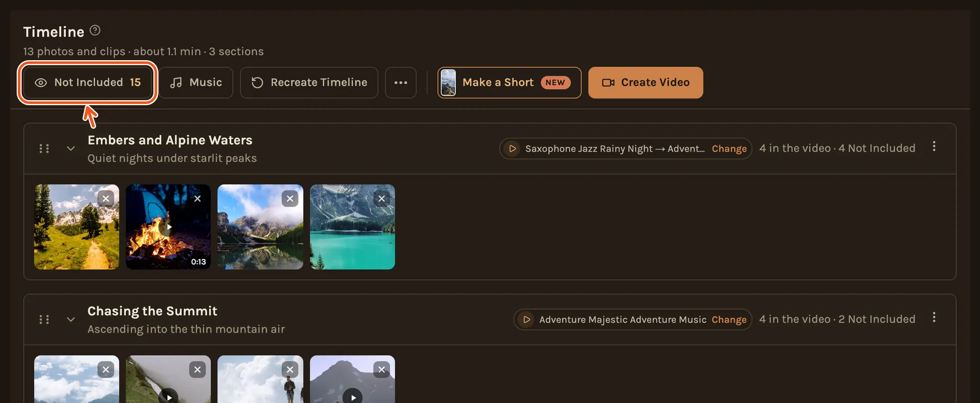Play the campfire video clip
This screenshot has width=980, height=403.
pyautogui.click(x=168, y=227)
